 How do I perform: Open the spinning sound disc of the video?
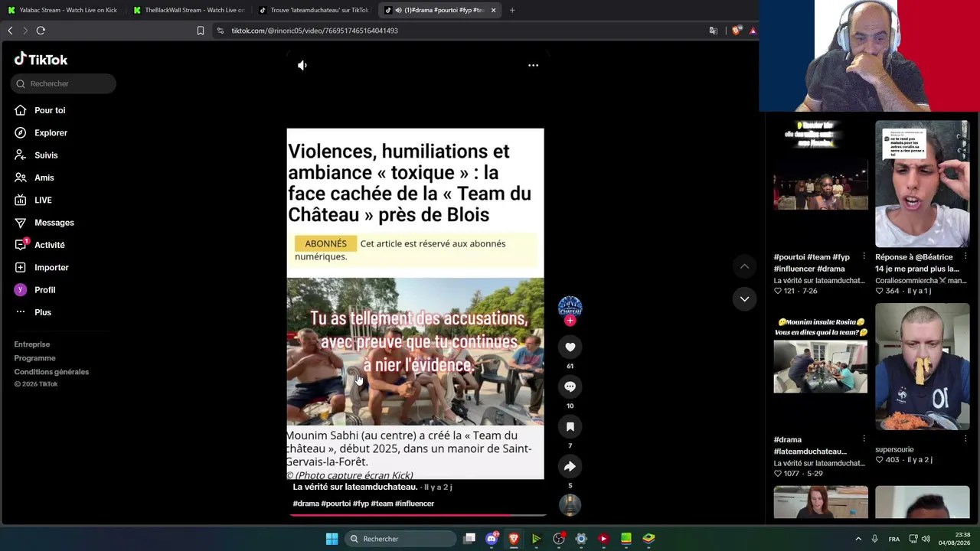(x=570, y=504)
